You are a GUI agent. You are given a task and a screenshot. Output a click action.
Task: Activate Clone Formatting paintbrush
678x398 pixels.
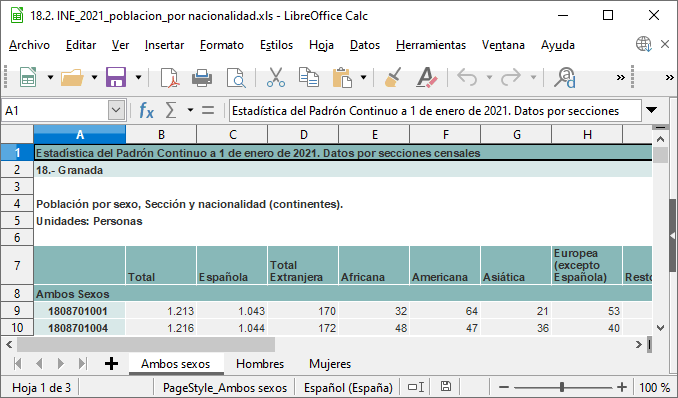[393, 78]
